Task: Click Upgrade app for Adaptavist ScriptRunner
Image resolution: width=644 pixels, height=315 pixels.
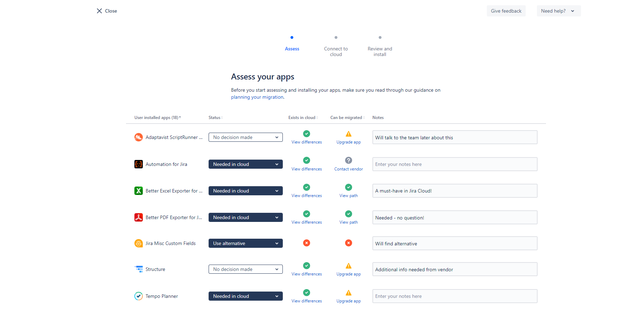Action: pos(349,142)
